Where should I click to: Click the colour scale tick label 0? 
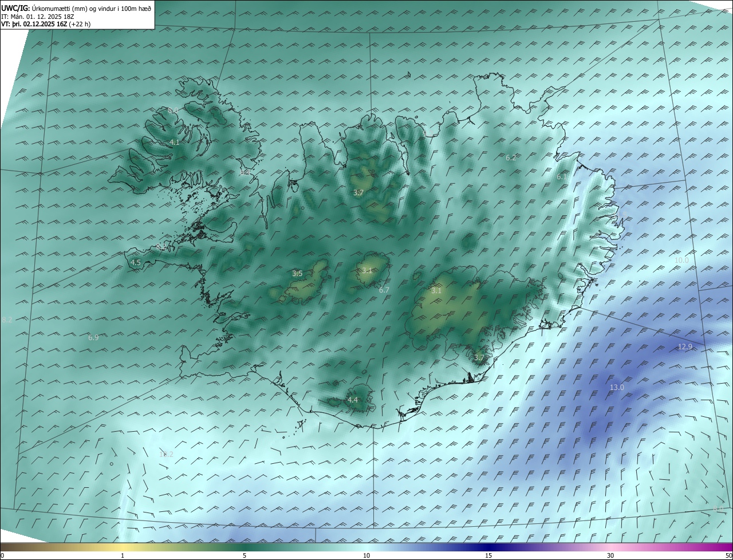tap(2, 555)
